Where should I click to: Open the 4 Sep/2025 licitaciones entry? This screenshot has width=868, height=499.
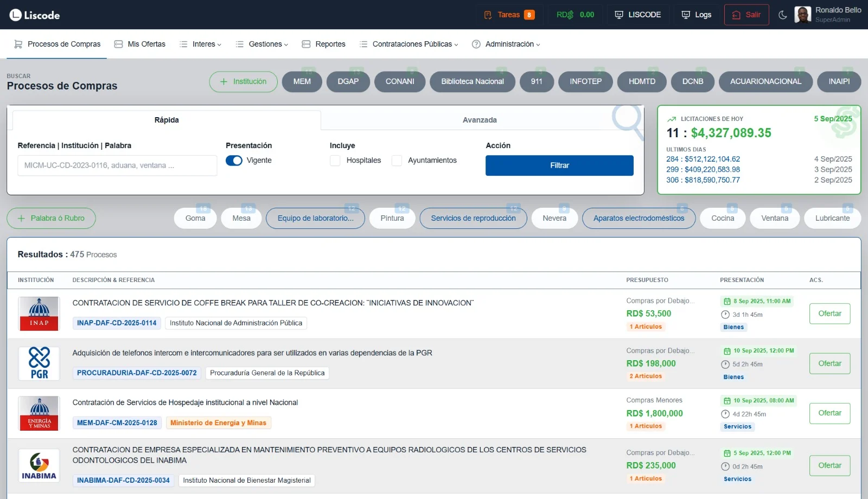(759, 159)
